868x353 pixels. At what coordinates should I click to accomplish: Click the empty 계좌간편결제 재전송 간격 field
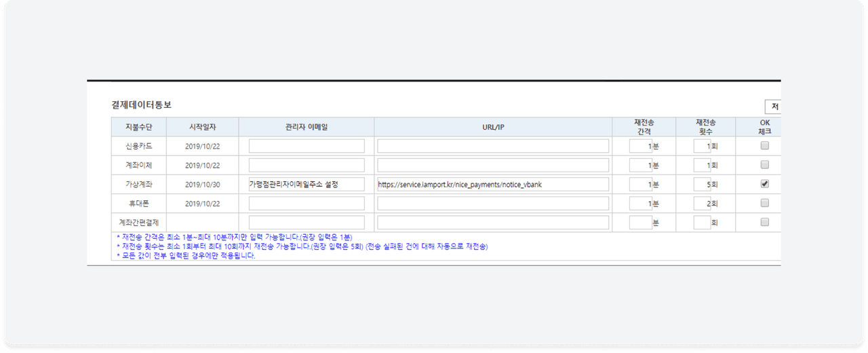coord(640,223)
